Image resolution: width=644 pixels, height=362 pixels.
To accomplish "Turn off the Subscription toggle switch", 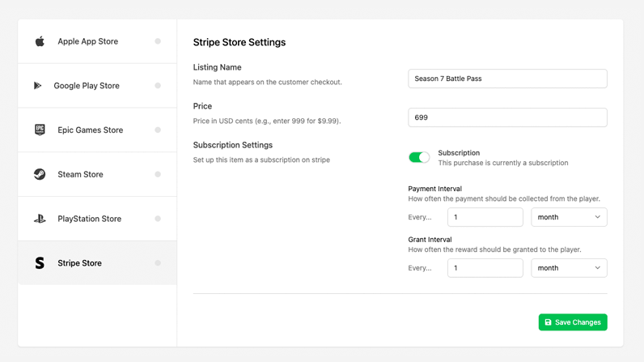I will tap(419, 157).
